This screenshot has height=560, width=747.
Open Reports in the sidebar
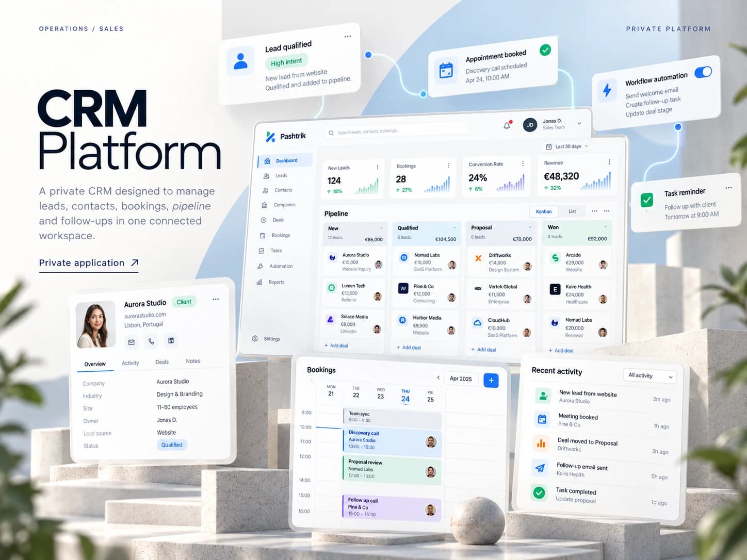tap(271, 282)
